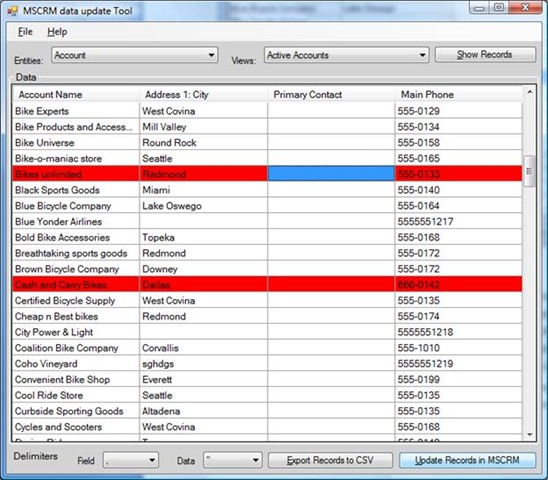The width and height of the screenshot is (548, 480).
Task: Click the Topeka city cell
Action: [x=203, y=237]
